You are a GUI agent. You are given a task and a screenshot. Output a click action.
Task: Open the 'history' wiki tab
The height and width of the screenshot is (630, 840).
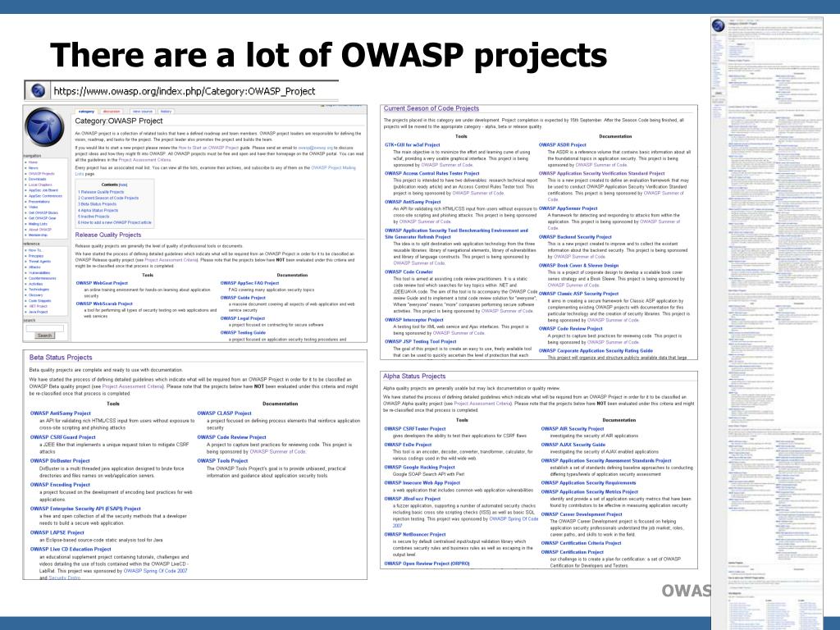(166, 112)
